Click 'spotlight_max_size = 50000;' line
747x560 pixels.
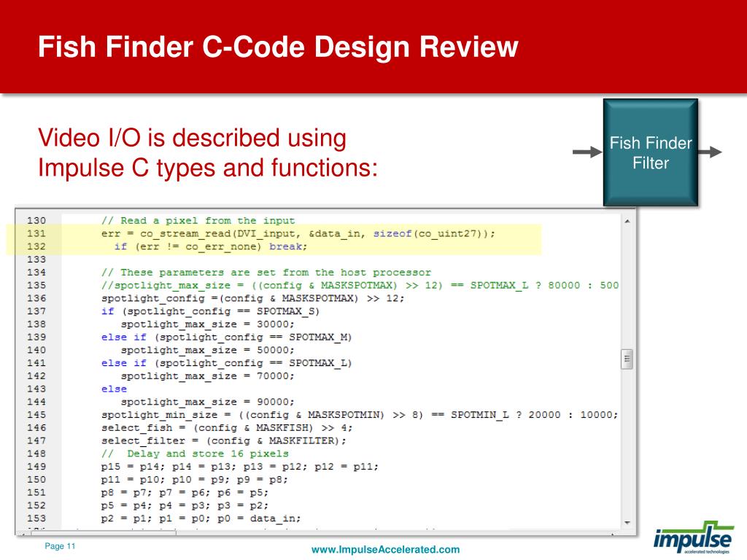[208, 350]
